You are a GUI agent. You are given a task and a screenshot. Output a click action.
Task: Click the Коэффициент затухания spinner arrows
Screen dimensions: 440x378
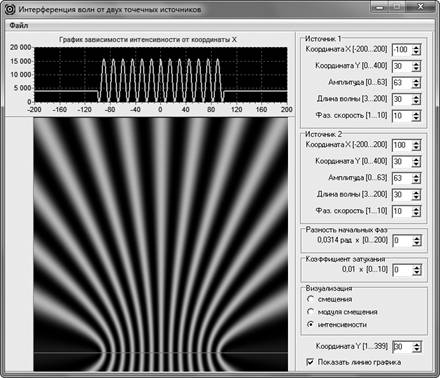pyautogui.click(x=417, y=270)
